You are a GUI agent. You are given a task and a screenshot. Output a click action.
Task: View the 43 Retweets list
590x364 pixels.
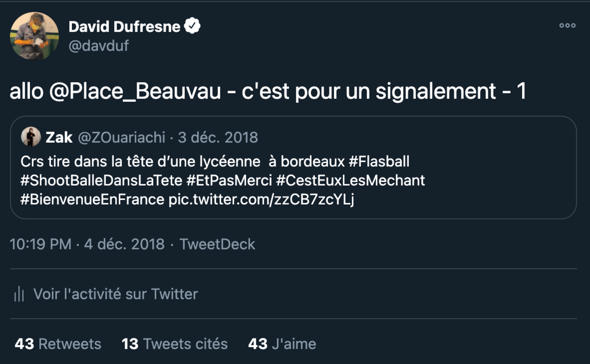coord(58,344)
